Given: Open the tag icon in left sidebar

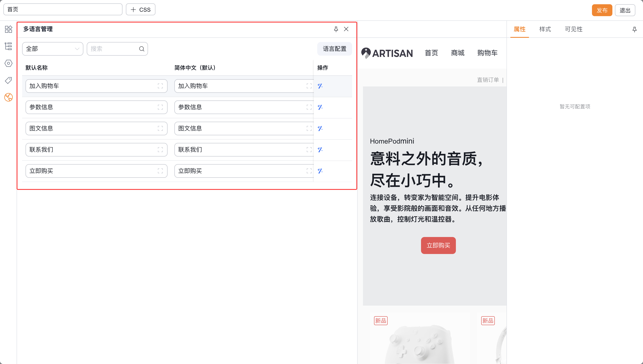Looking at the screenshot, I should coord(9,80).
